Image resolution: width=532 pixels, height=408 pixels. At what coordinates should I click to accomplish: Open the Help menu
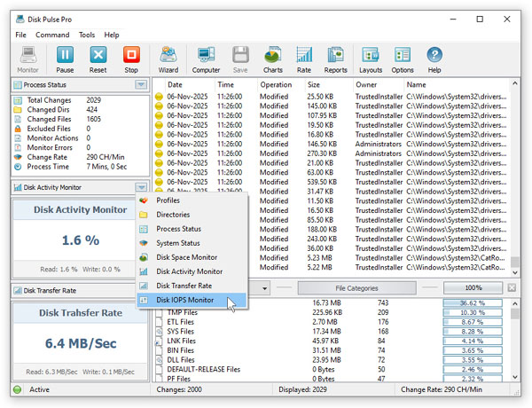point(112,35)
